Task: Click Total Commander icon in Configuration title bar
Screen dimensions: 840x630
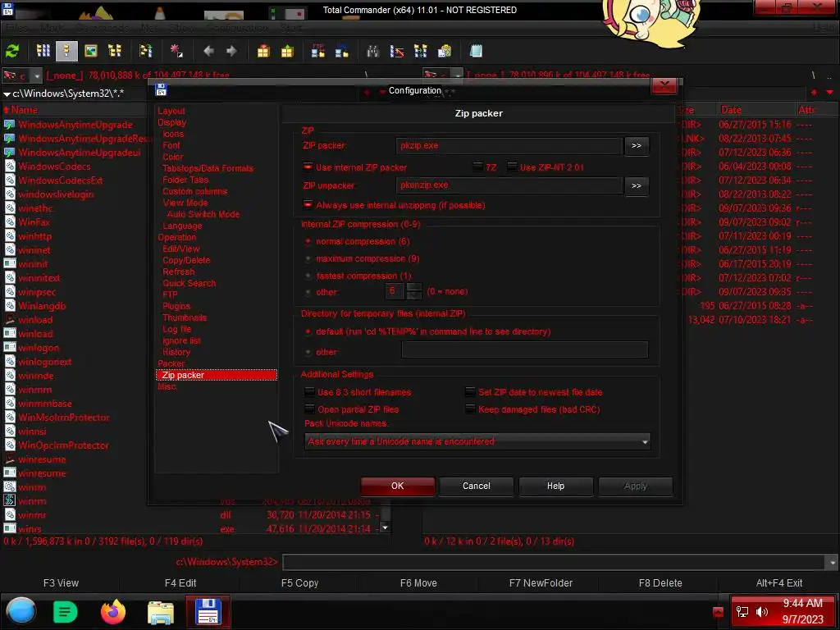Action: (161, 90)
